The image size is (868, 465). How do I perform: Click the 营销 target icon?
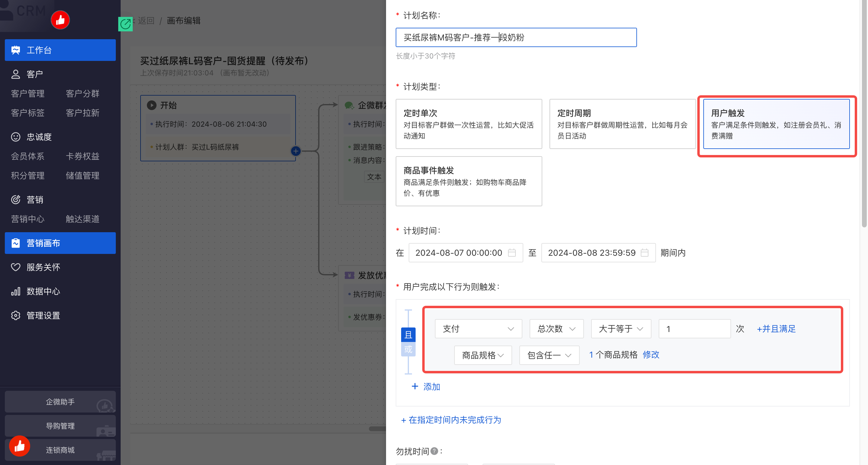click(15, 199)
